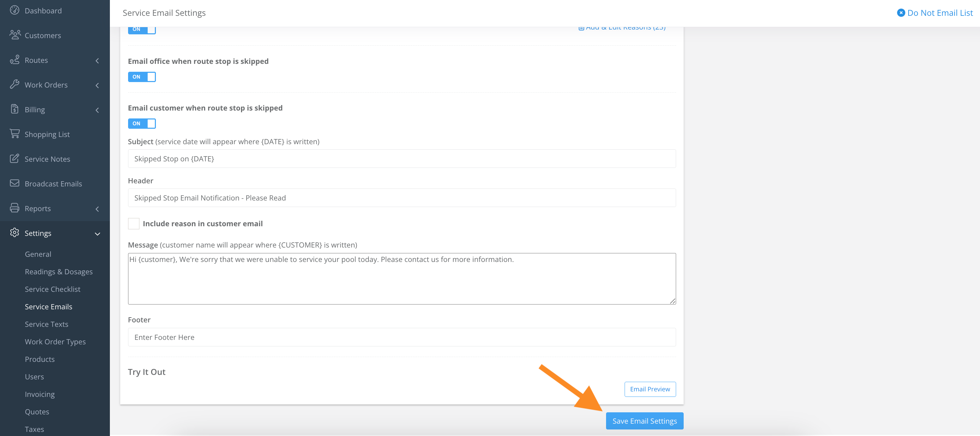This screenshot has height=436, width=980.
Task: Expand the Billing submenu chevron
Action: point(98,110)
